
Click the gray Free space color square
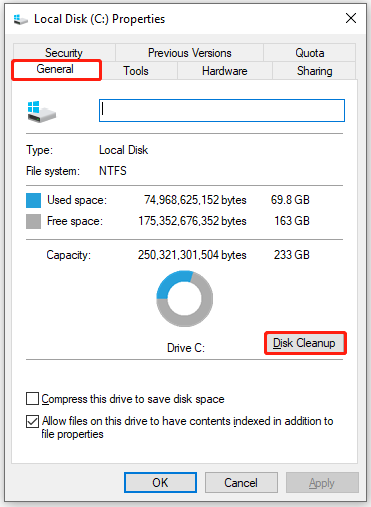[33, 221]
